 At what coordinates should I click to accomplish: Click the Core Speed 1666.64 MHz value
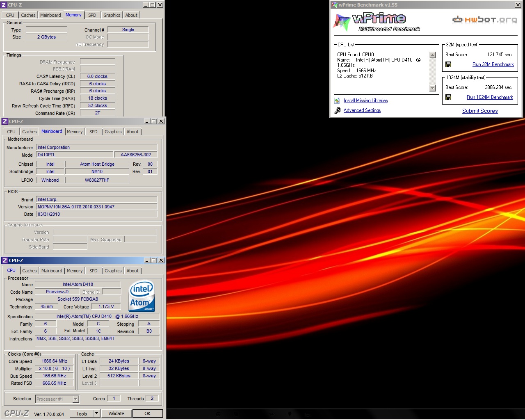[x=55, y=361]
